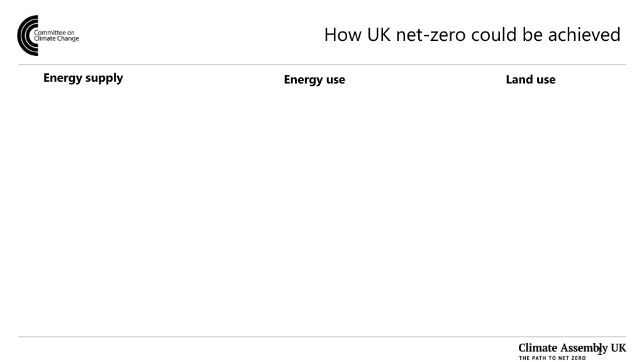Click 'UK' in the Climate Assembly footer logo

click(619, 348)
